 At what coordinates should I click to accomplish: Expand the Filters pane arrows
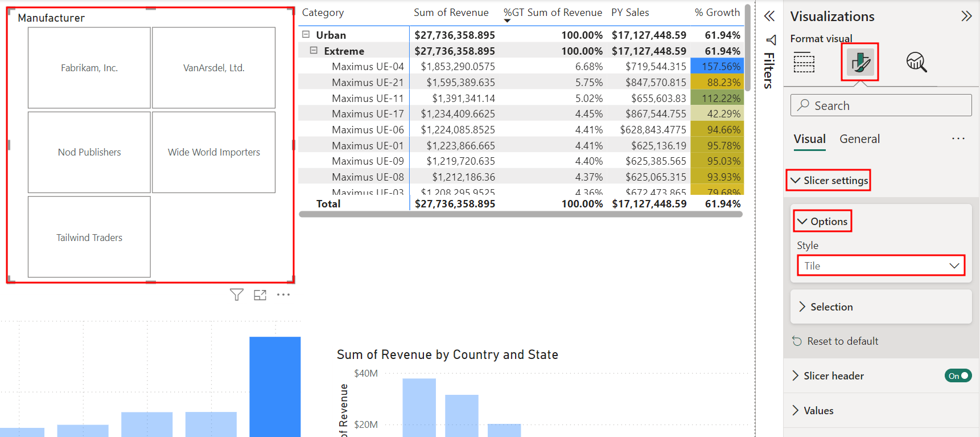769,16
